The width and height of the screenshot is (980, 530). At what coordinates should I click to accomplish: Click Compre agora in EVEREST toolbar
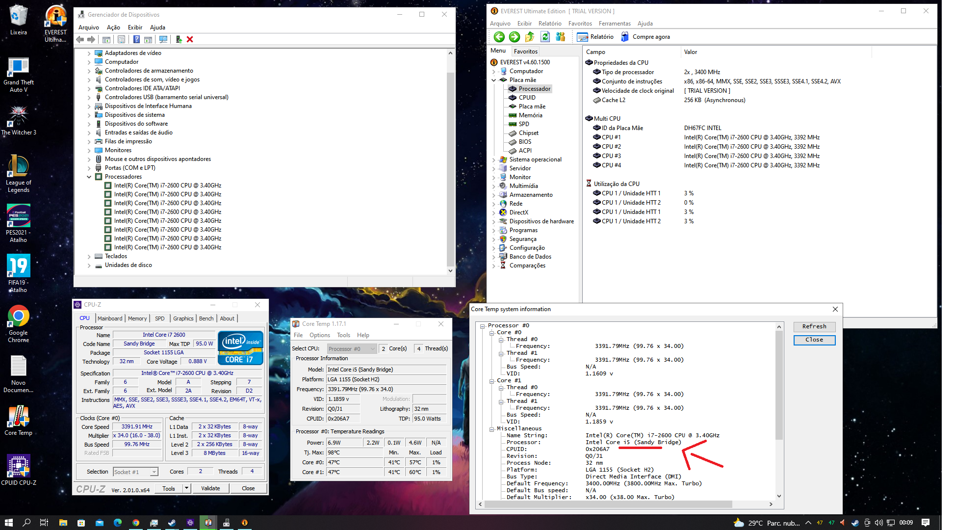645,37
